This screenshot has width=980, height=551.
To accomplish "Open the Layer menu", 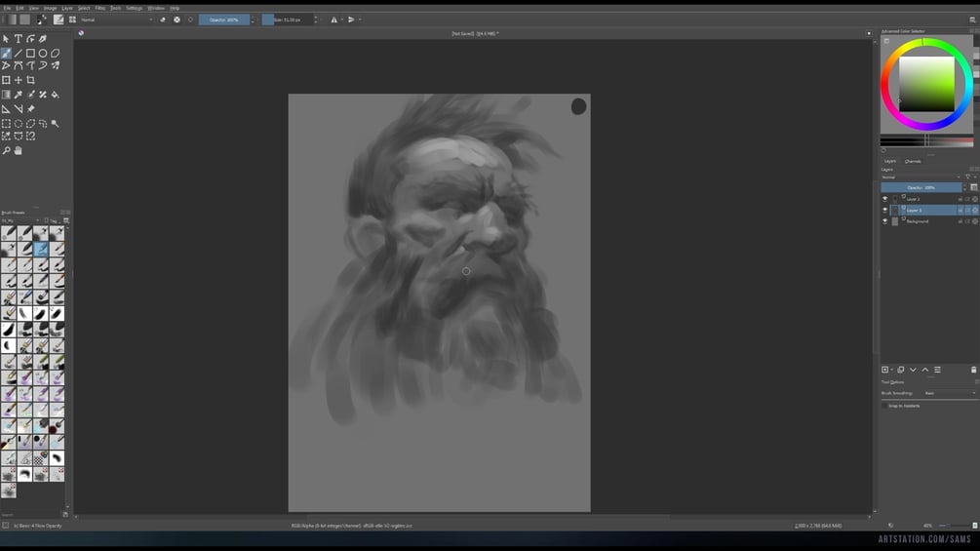I will click(x=67, y=8).
